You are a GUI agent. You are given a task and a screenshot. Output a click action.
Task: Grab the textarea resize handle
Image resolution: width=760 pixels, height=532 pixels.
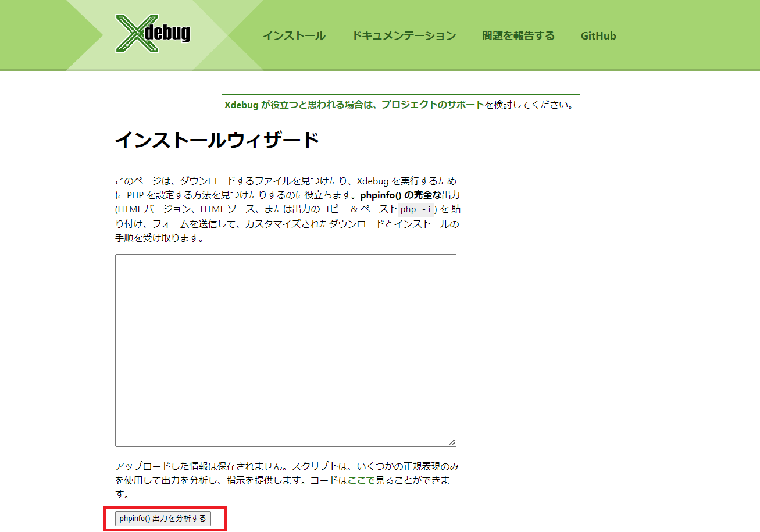(x=452, y=442)
